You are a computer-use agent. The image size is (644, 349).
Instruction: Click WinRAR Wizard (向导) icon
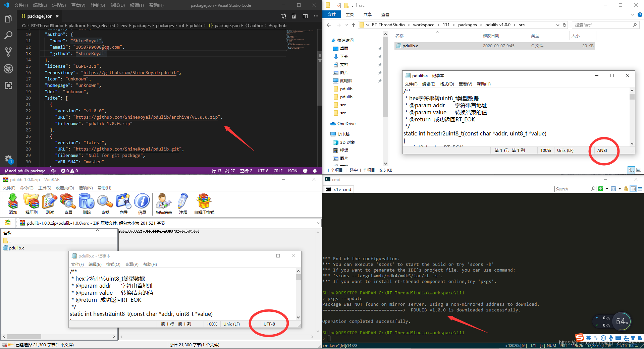coord(124,204)
